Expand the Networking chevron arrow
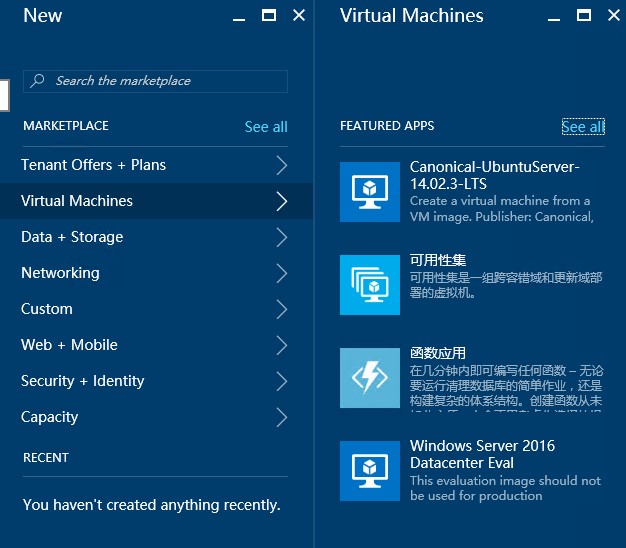Screen dimensions: 626x548 (x=282, y=273)
